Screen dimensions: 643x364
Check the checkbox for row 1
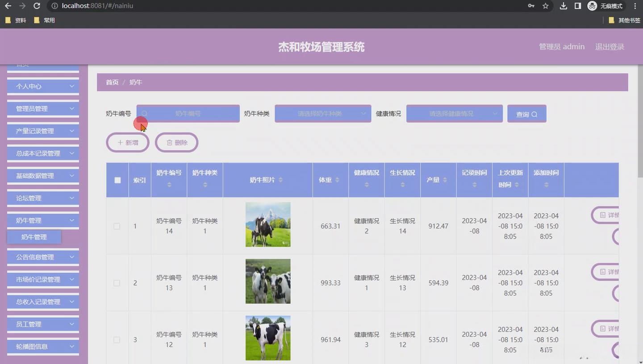[x=117, y=226]
